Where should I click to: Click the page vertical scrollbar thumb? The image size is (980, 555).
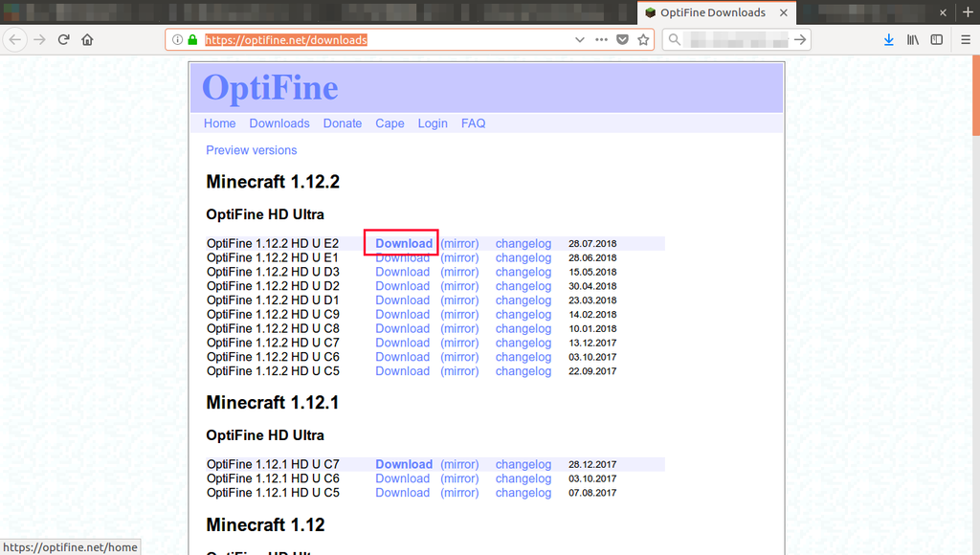click(976, 95)
